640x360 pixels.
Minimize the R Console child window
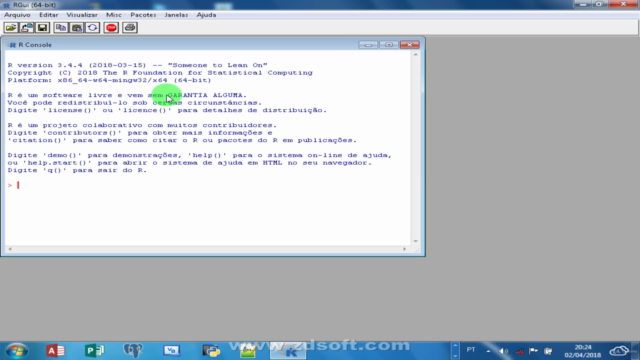coord(368,44)
